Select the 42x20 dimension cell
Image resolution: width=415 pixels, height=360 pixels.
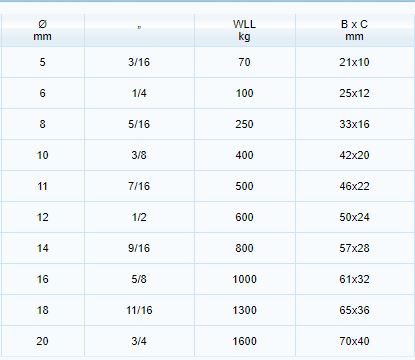(354, 155)
